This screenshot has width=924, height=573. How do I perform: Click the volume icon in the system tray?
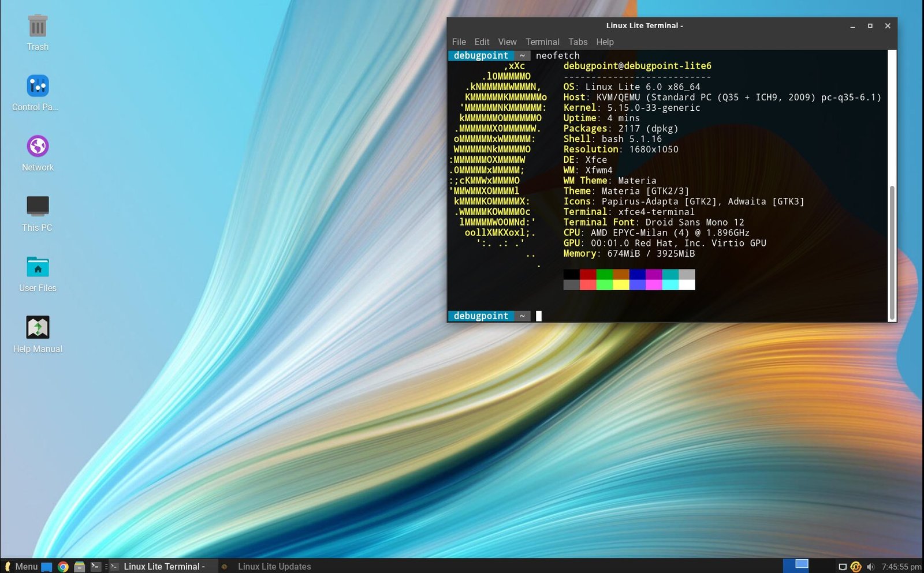tap(870, 566)
